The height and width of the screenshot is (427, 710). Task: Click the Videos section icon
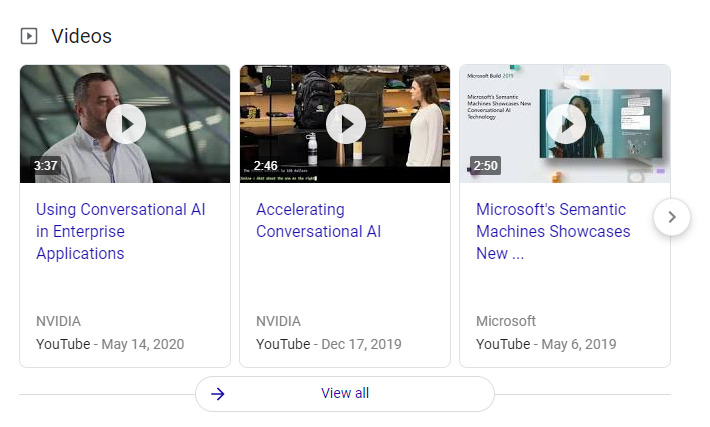(x=29, y=36)
